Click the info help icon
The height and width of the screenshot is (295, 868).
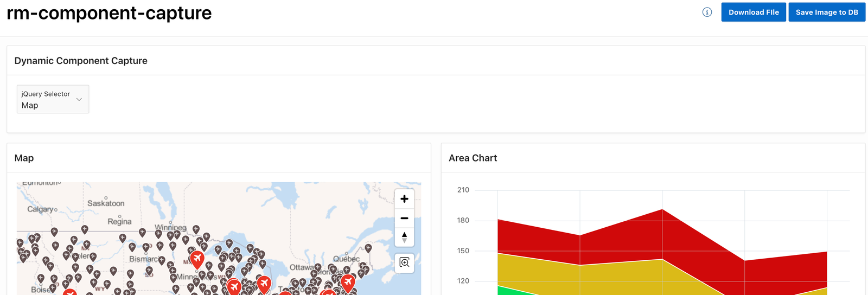tap(707, 12)
